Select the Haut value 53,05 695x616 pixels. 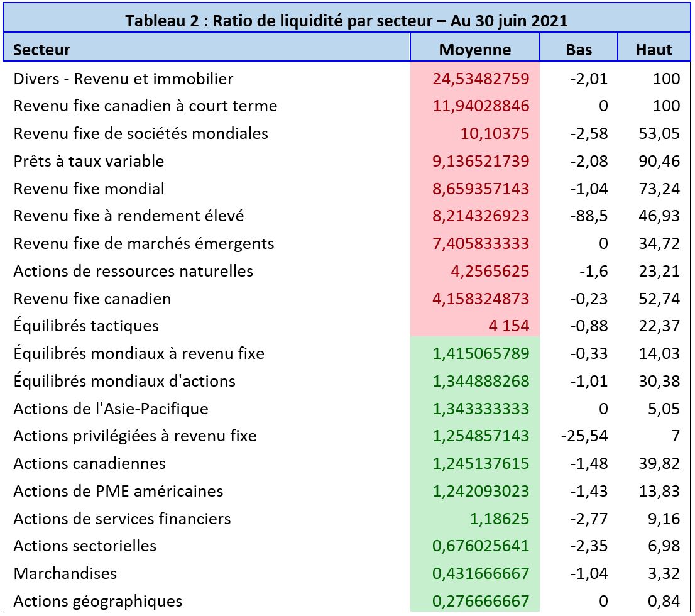click(x=659, y=133)
